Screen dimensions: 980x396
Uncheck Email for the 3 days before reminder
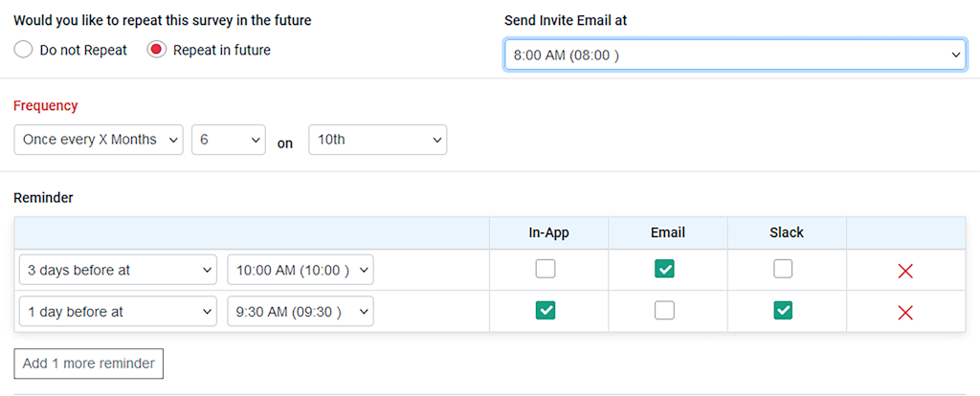(x=664, y=269)
